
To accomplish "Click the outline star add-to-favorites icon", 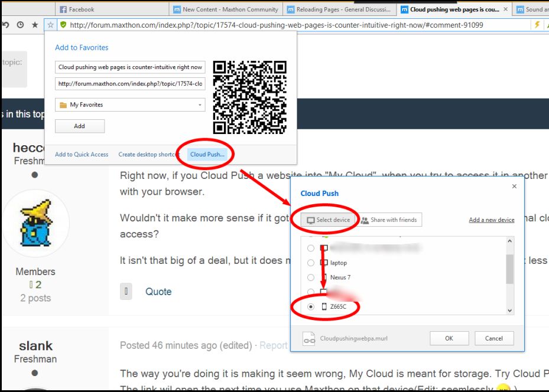I will click(50, 25).
